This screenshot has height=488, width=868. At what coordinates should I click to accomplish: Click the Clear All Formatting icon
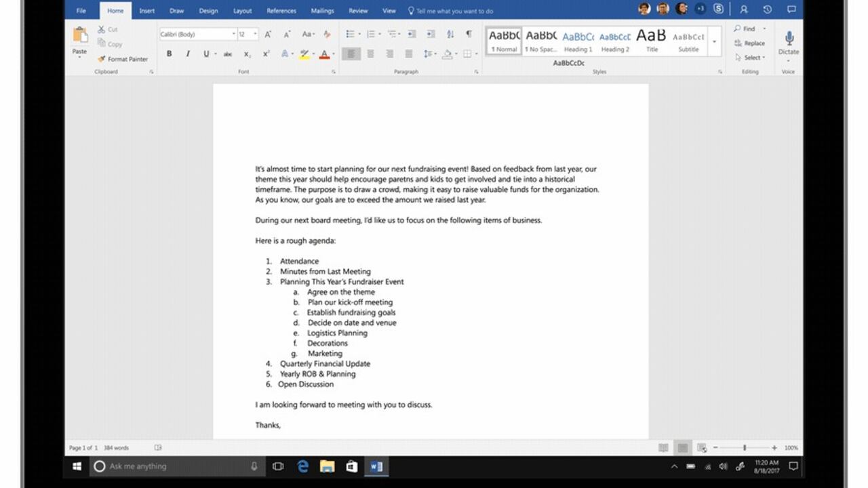pos(327,34)
